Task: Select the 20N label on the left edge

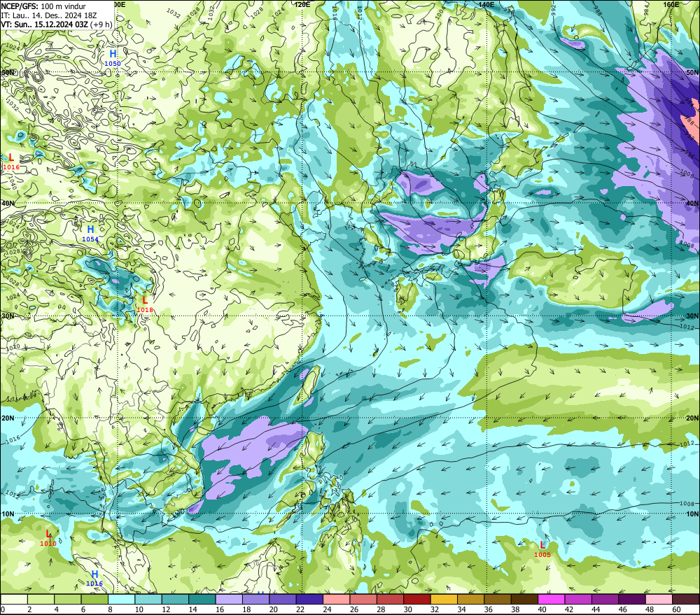Action: 8,418
